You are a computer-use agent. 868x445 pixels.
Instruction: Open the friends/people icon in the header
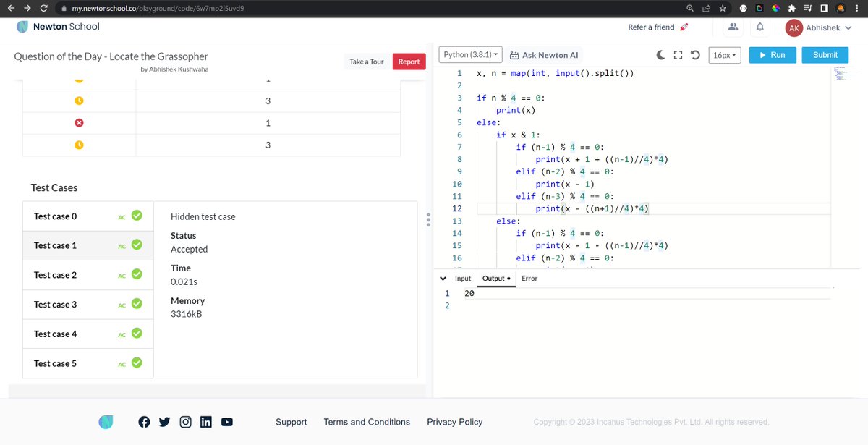click(x=733, y=27)
